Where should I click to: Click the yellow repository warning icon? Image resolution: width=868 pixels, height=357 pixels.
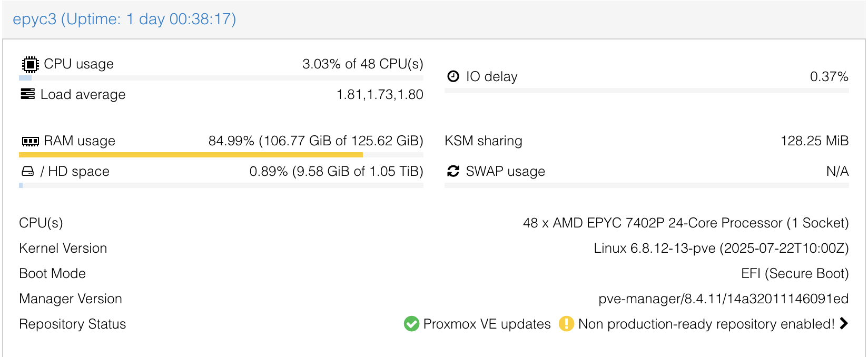(x=566, y=324)
